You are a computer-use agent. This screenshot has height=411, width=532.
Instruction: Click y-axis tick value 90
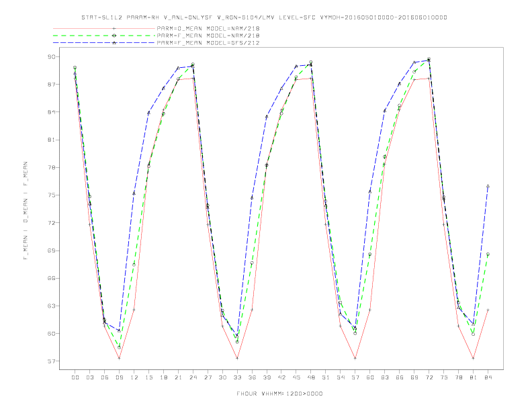click(x=51, y=56)
